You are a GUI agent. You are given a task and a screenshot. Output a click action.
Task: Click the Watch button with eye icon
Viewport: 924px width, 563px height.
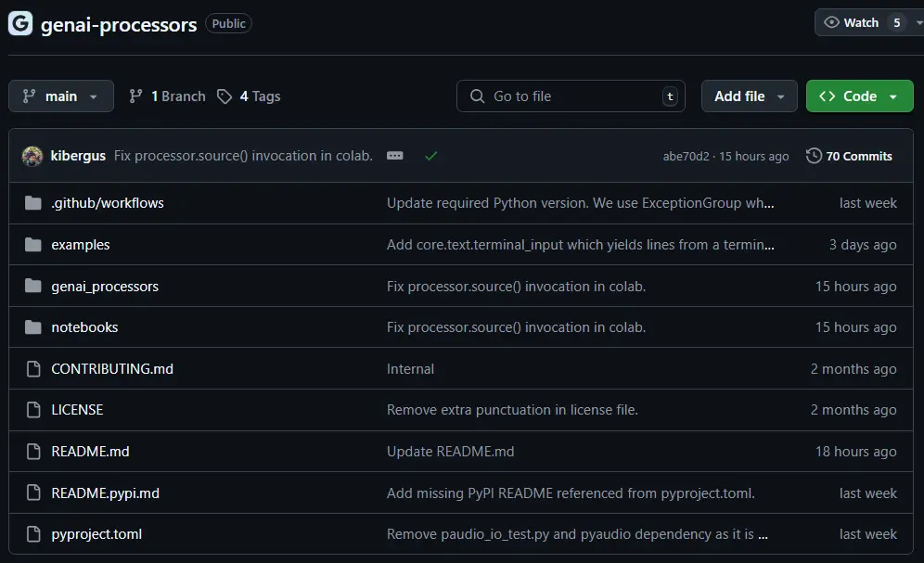click(x=851, y=22)
